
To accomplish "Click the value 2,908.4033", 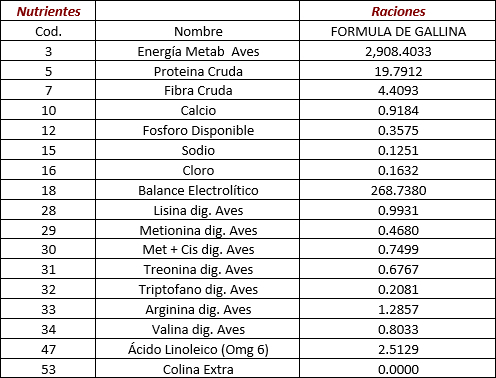I will click(398, 51).
